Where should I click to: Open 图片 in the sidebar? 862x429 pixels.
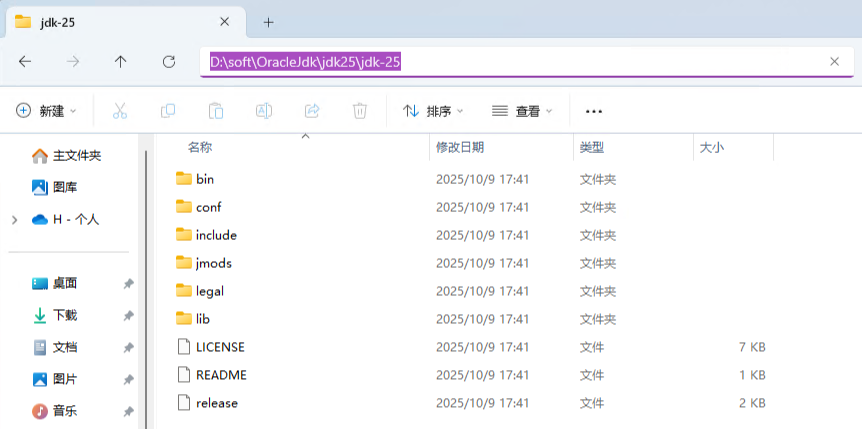[x=55, y=379]
